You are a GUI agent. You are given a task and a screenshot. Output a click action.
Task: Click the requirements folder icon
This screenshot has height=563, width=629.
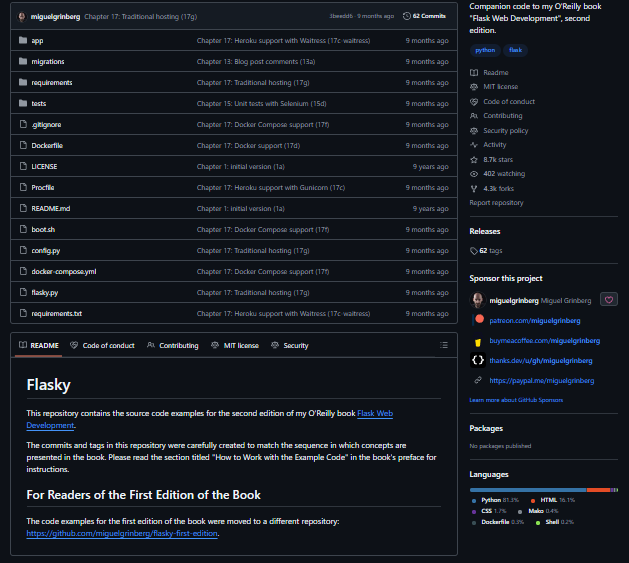click(23, 82)
